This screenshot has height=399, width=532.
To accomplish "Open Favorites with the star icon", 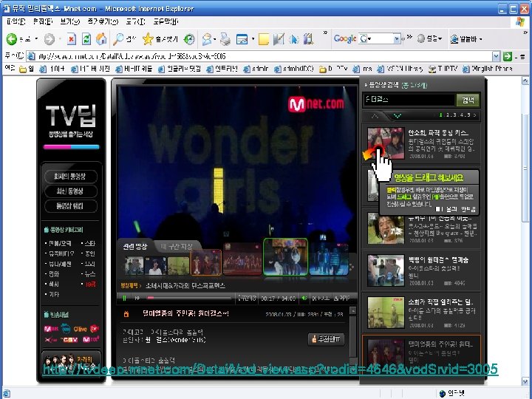I will coord(148,39).
